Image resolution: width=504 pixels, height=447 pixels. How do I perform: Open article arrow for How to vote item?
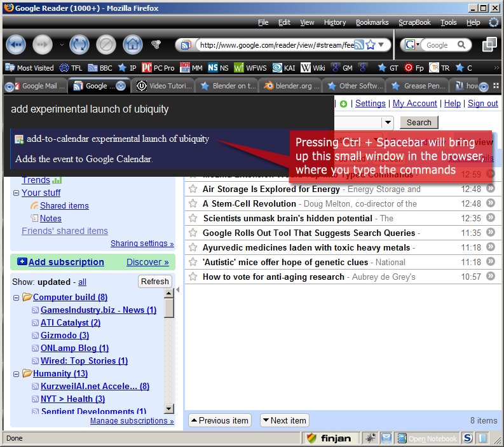pos(491,276)
